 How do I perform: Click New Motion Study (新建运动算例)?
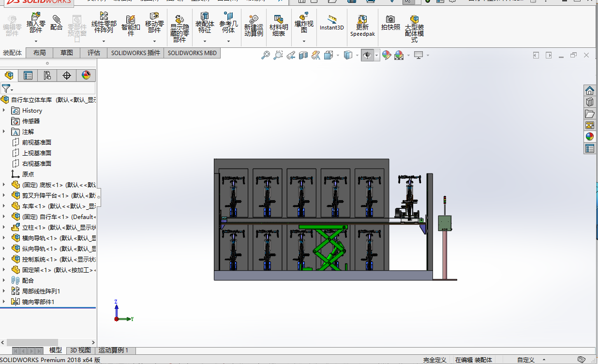pos(254,25)
